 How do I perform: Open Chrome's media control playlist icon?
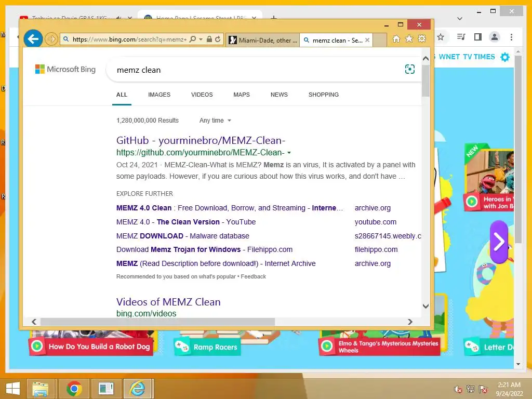click(461, 37)
